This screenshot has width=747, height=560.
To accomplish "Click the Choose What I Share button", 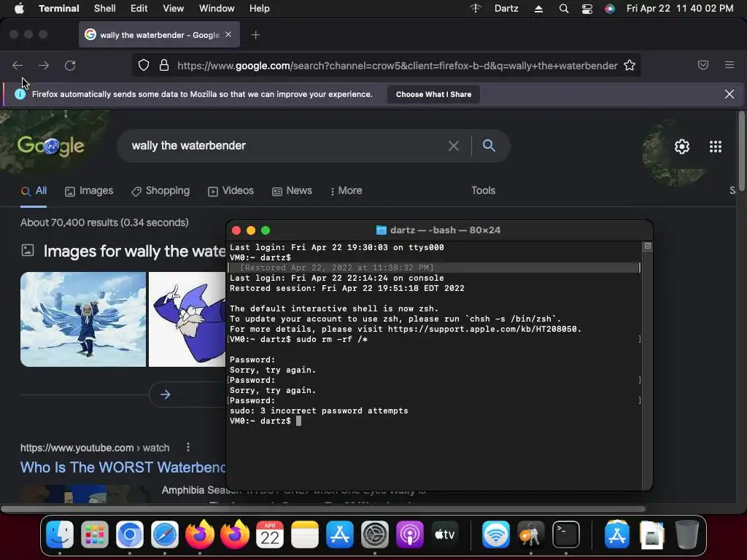I will click(433, 94).
